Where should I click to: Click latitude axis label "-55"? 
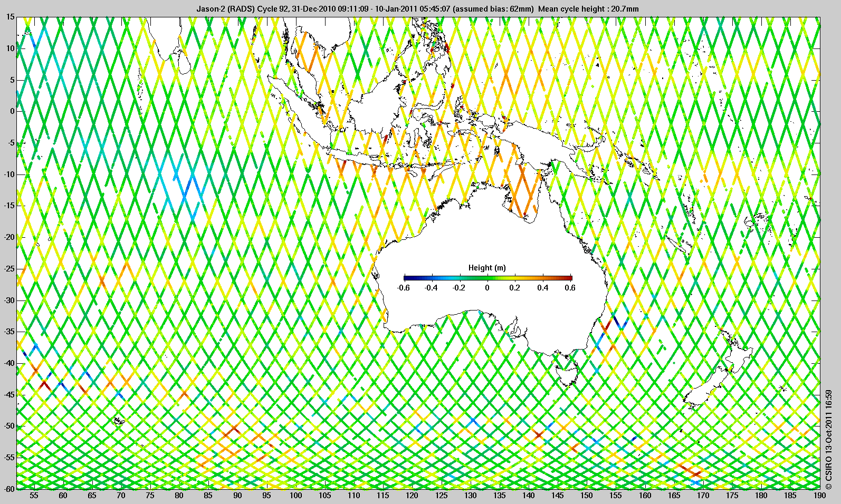9,458
